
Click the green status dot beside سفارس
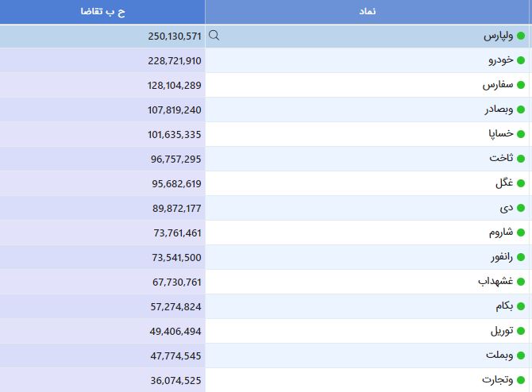pyautogui.click(x=521, y=85)
